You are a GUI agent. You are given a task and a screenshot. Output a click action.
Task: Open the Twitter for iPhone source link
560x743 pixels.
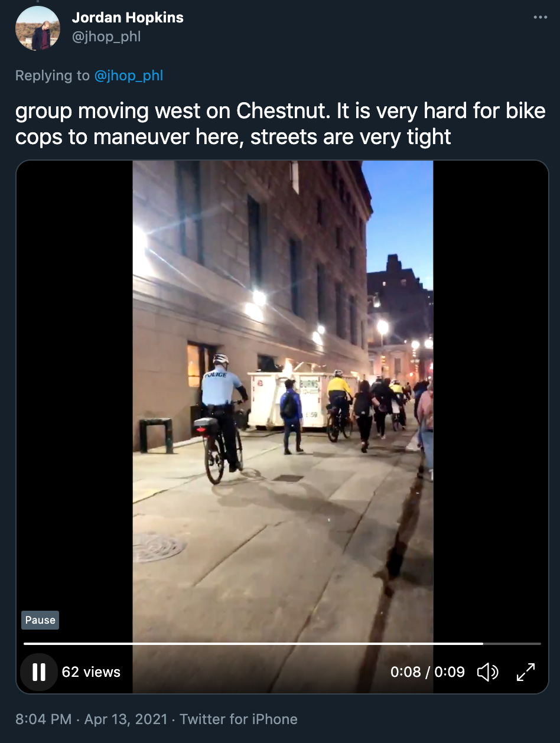click(239, 719)
